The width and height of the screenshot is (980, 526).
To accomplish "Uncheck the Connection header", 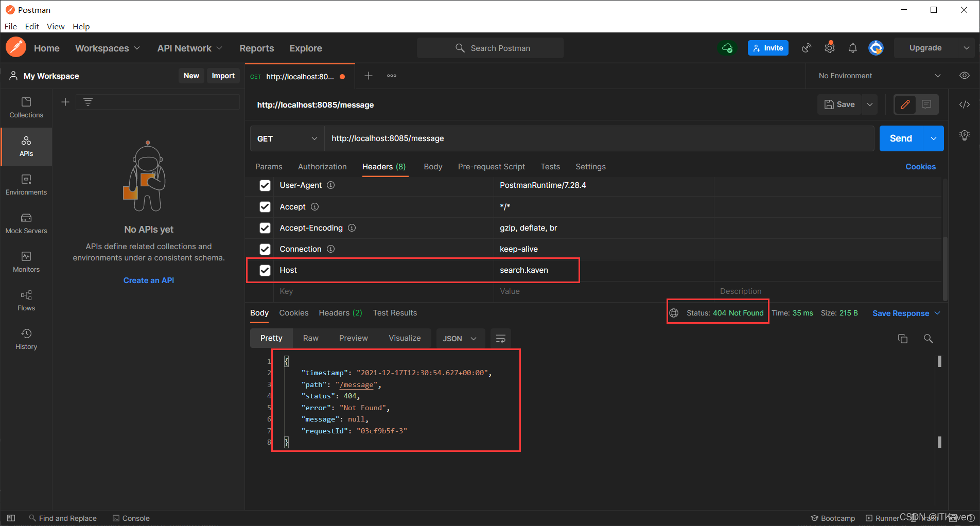I will coord(265,249).
